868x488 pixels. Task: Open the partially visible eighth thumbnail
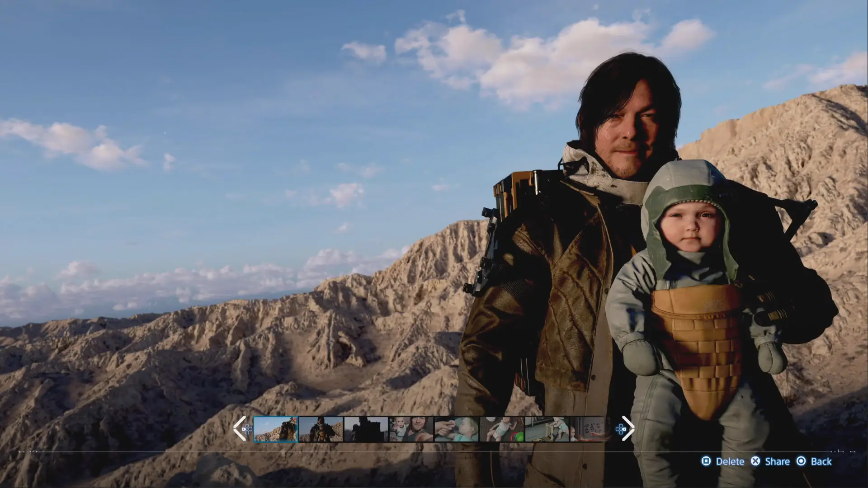(587, 429)
